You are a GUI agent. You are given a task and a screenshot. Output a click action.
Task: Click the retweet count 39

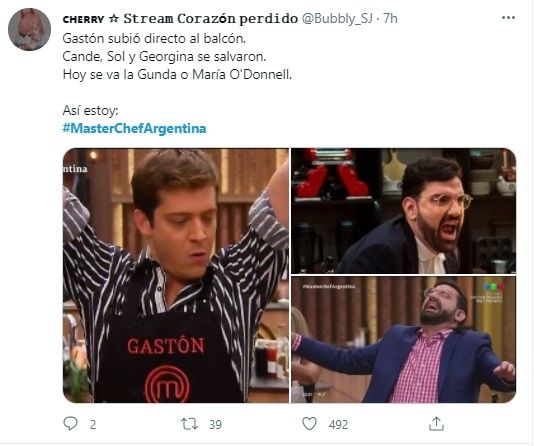point(215,425)
